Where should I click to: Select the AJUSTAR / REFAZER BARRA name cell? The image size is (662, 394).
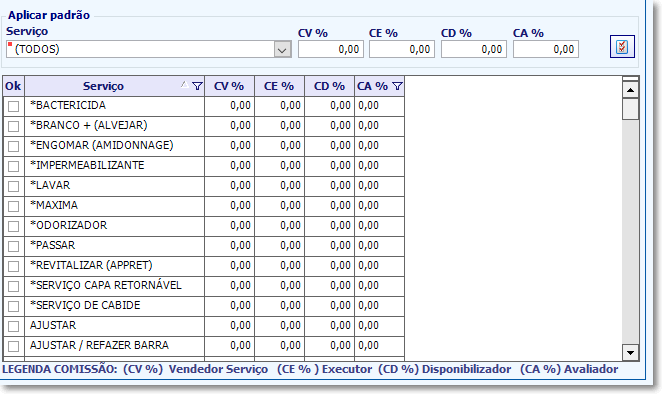(115, 346)
